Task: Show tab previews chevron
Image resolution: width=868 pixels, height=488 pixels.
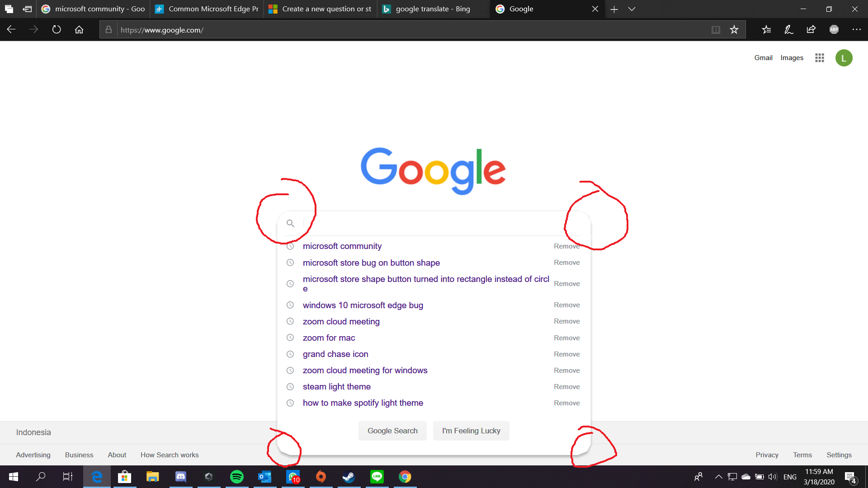Action: 632,9
